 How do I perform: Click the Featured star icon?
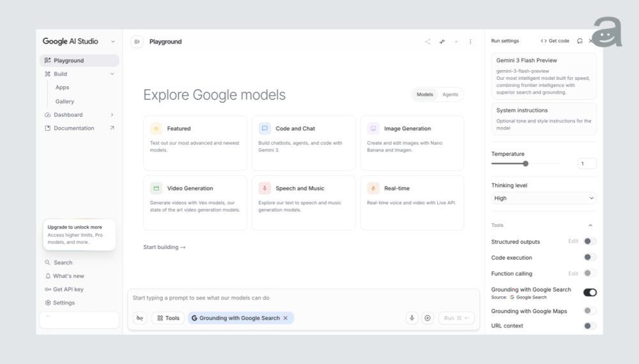(x=156, y=128)
